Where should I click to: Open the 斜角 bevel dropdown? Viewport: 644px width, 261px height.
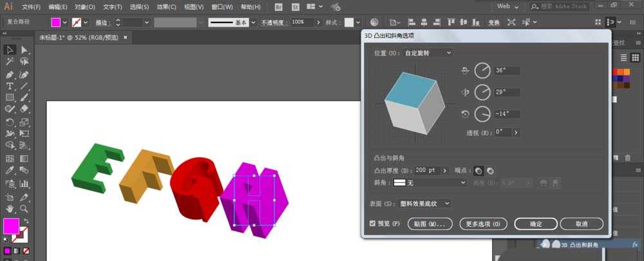pos(430,183)
